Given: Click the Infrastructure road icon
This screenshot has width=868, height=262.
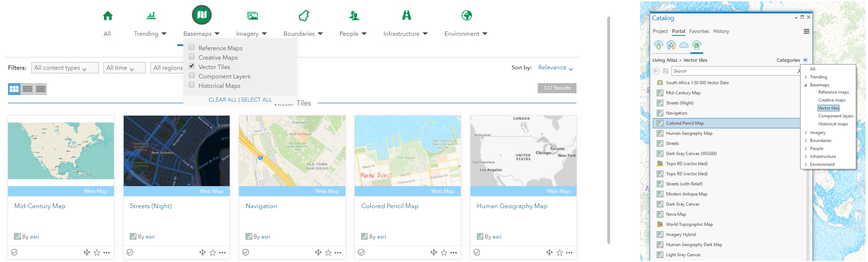Looking at the screenshot, I should point(407,15).
